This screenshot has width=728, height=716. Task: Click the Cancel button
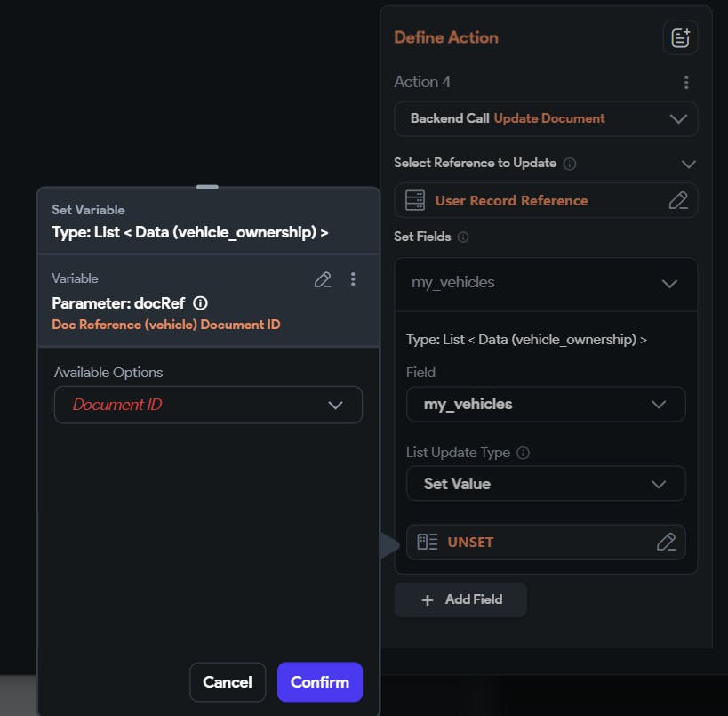point(227,682)
